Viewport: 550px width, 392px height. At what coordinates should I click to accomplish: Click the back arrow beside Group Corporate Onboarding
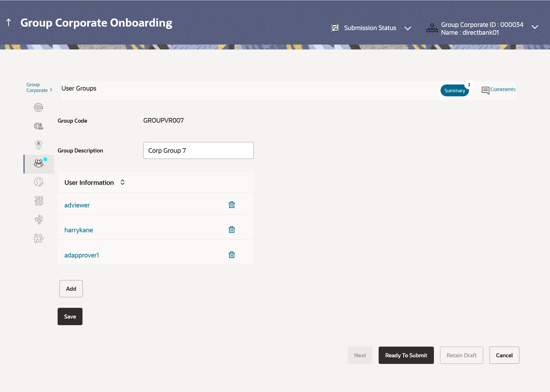(x=9, y=22)
